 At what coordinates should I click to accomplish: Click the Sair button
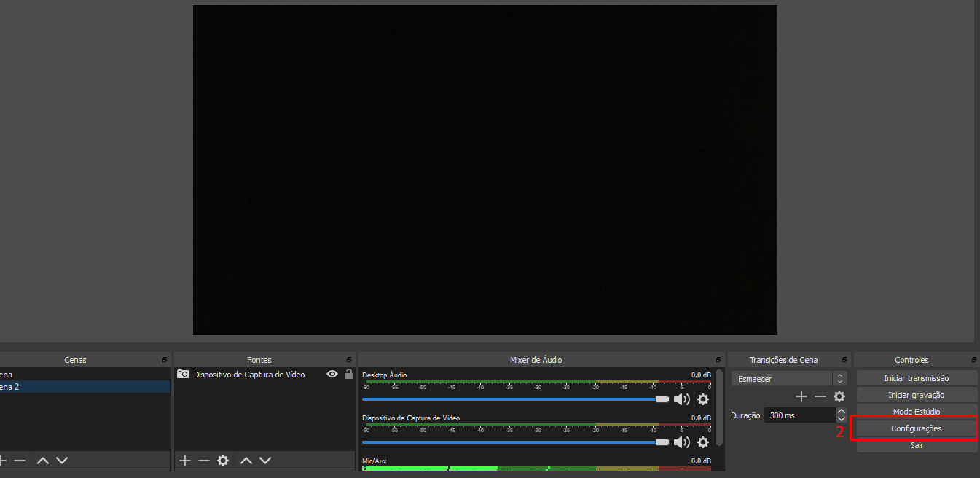coord(917,445)
